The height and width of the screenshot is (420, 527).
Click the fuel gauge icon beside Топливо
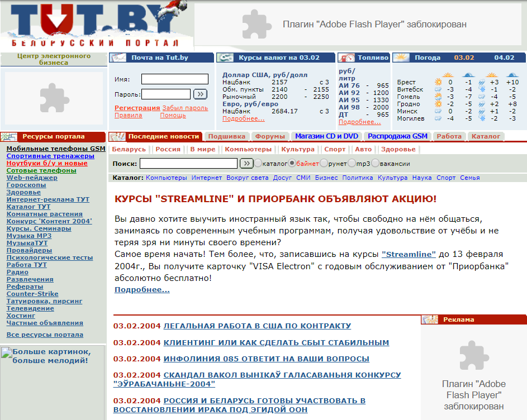347,58
